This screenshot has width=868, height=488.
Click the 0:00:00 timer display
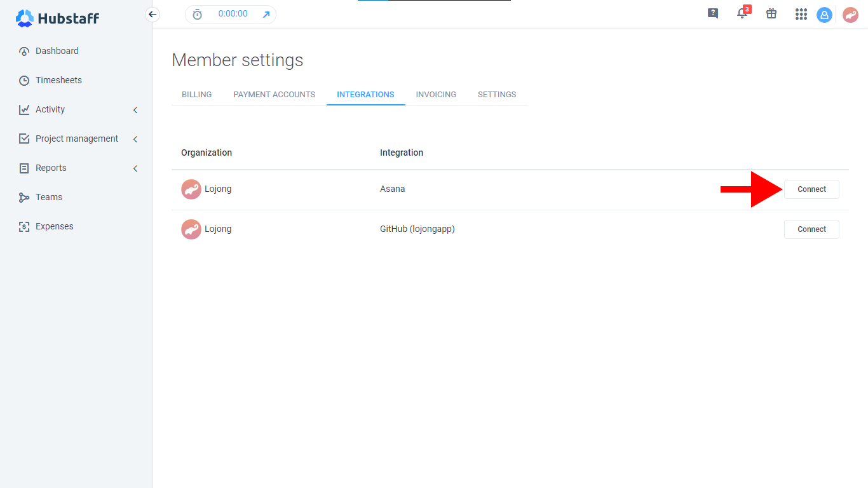pos(233,13)
